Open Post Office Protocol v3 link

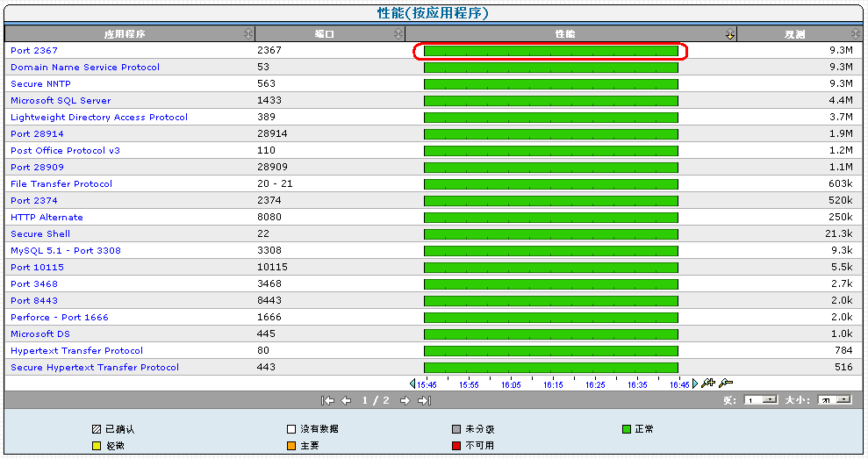(x=65, y=150)
